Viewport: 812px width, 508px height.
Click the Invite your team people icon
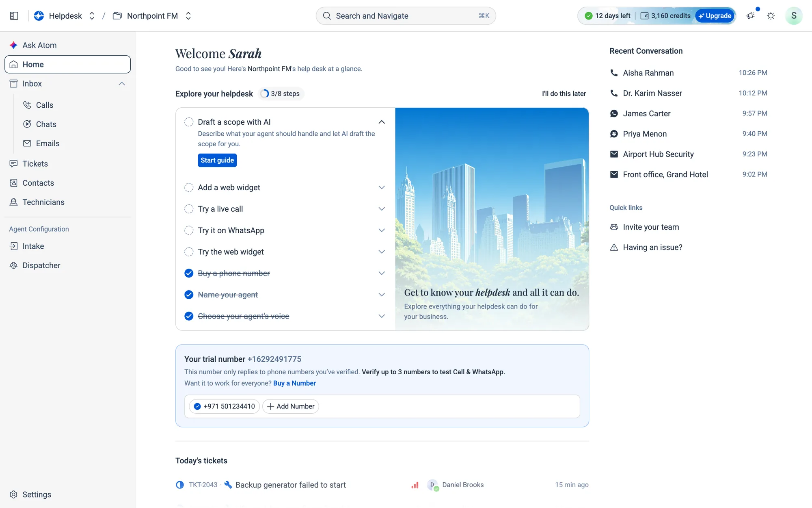click(x=614, y=227)
